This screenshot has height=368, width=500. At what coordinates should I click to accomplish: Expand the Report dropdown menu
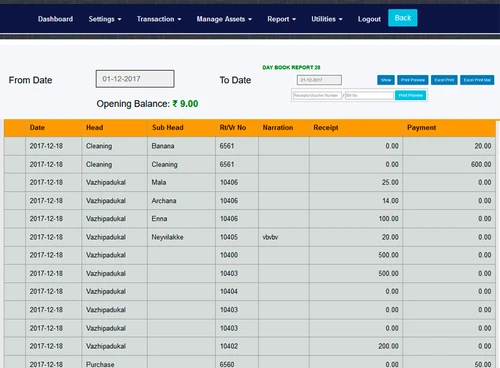281,19
